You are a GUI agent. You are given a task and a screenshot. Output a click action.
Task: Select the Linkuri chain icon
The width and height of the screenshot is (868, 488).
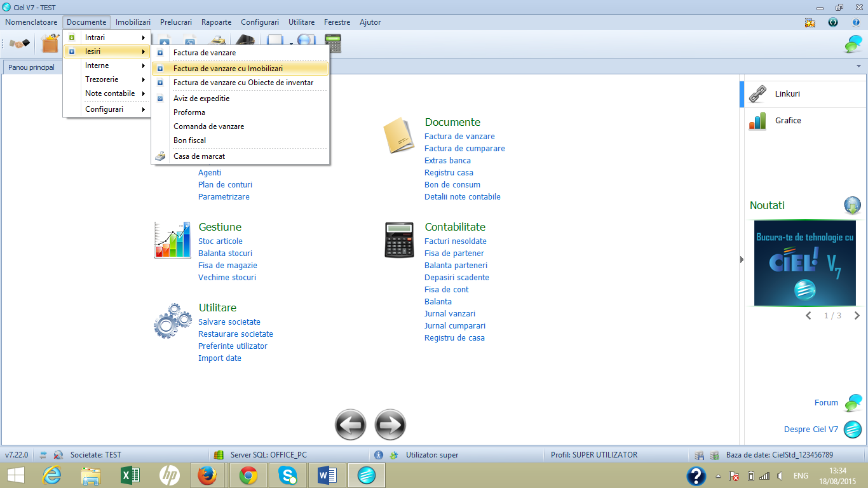point(757,94)
